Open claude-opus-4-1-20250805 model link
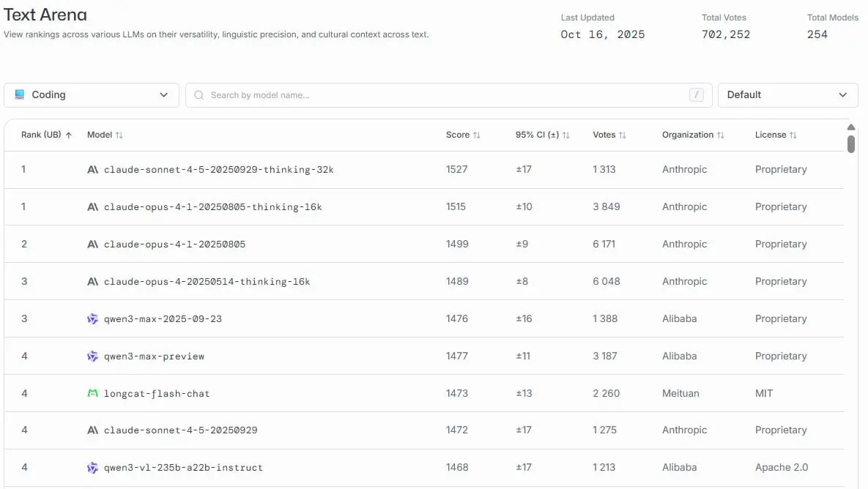Image resolution: width=868 pixels, height=489 pixels. click(x=174, y=244)
